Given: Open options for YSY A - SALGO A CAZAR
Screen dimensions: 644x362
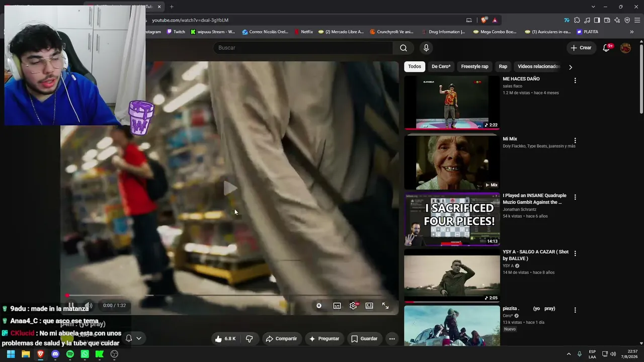Looking at the screenshot, I should [575, 253].
